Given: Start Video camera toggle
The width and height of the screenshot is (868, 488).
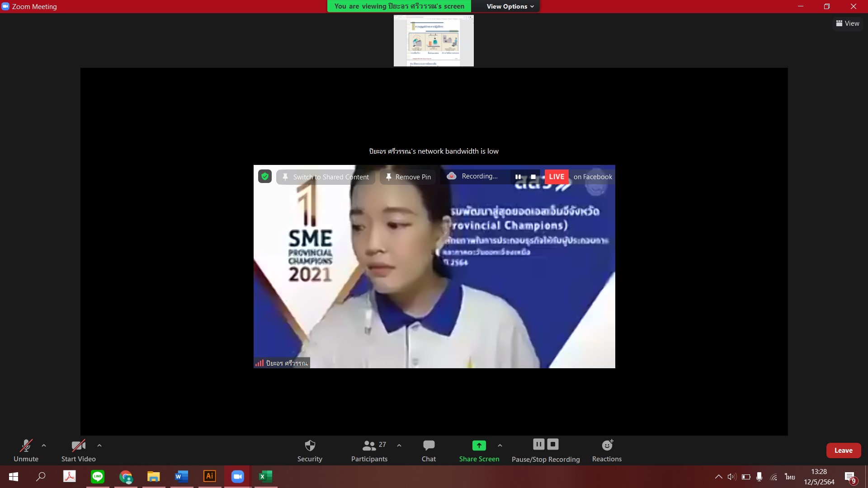Looking at the screenshot, I should (x=78, y=446).
